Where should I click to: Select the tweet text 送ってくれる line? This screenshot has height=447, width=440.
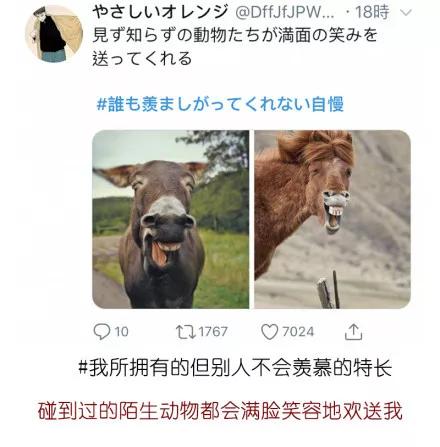click(x=142, y=58)
